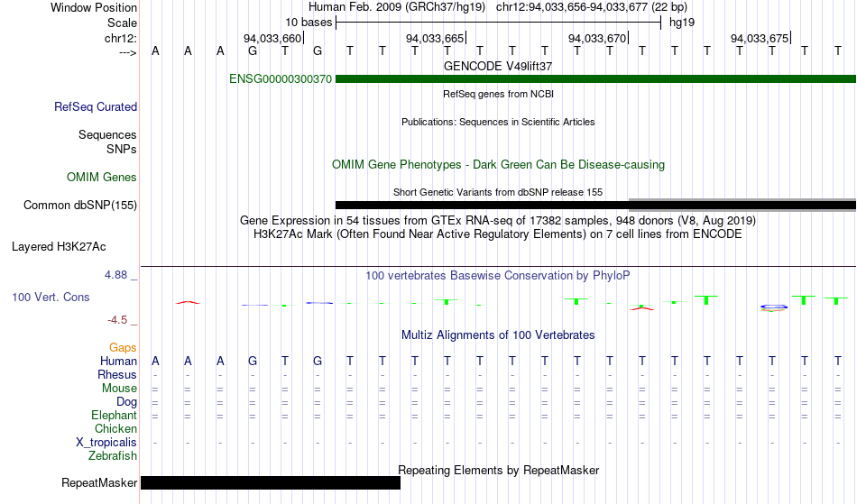Screen dimensions: 857x504
Task: Click the Mouse alignment row label
Action: point(120,389)
